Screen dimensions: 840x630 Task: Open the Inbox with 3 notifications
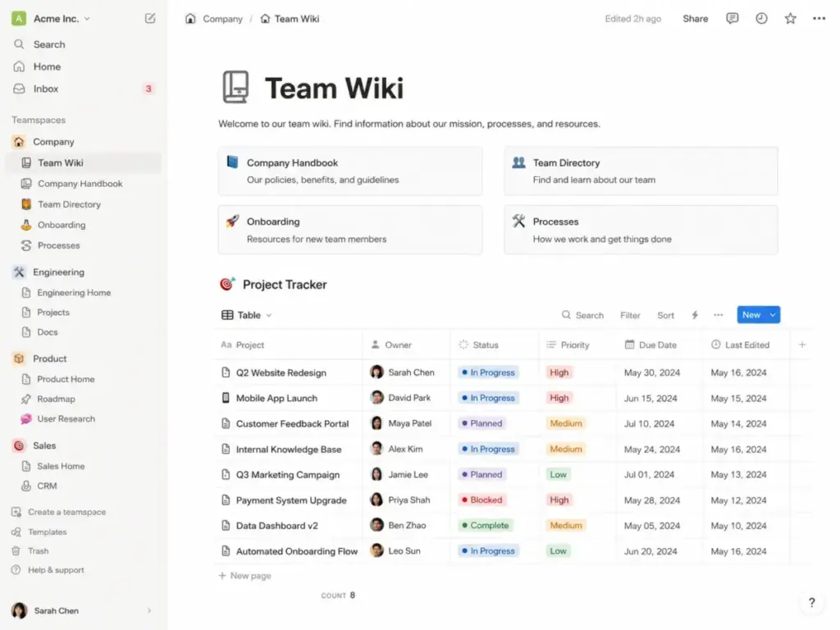point(83,89)
